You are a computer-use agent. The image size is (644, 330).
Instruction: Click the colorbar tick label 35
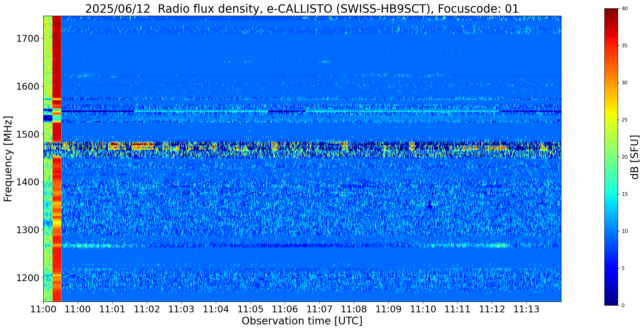[625, 46]
